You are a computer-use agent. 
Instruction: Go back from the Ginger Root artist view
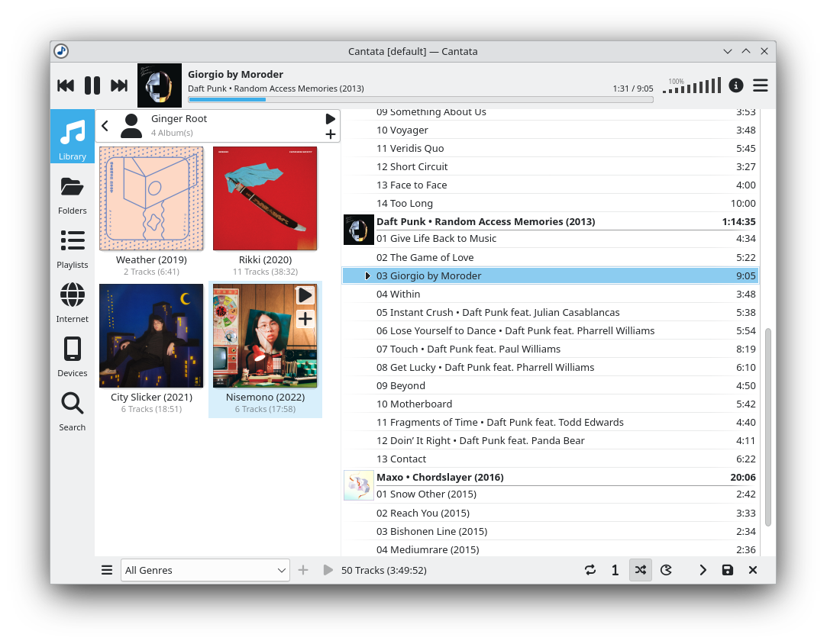click(105, 126)
